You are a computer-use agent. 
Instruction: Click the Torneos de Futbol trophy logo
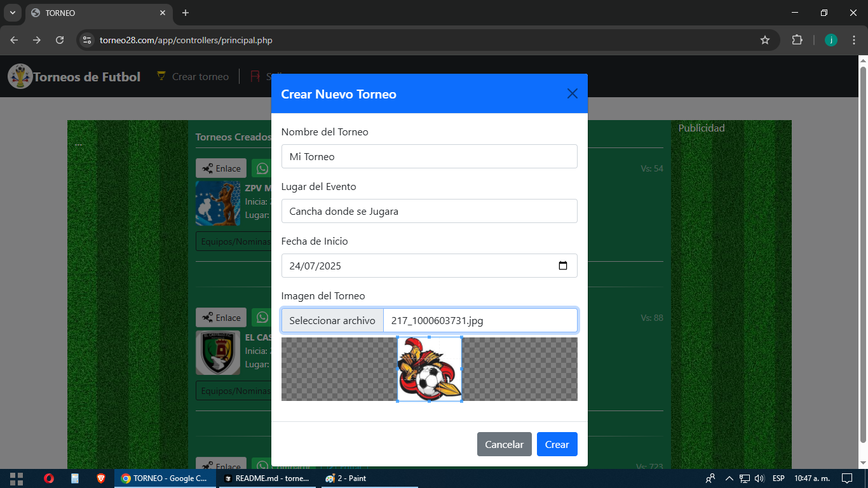19,76
